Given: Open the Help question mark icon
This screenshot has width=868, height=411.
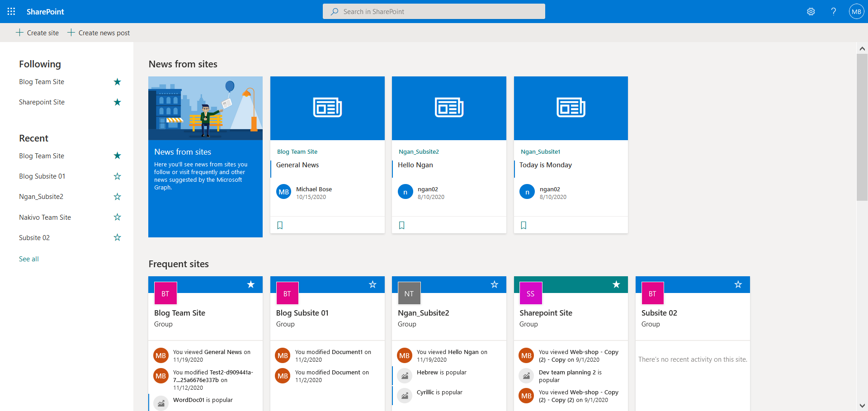Looking at the screenshot, I should coord(834,11).
